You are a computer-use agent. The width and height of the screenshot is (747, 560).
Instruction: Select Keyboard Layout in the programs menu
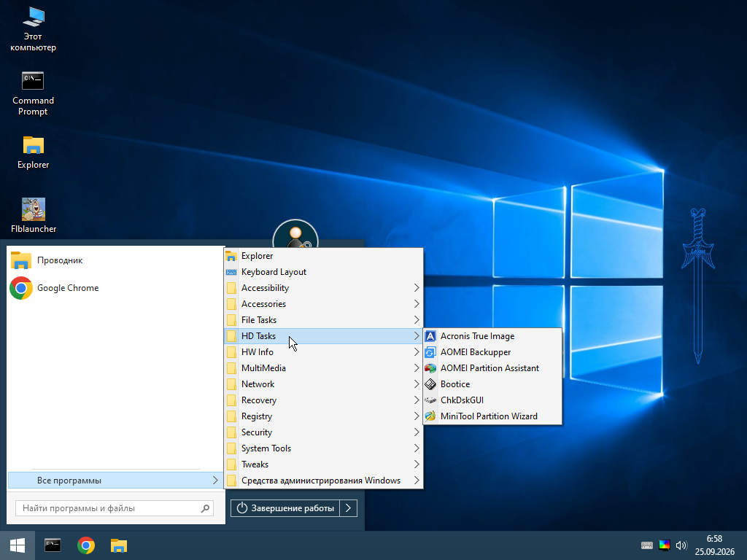point(323,272)
